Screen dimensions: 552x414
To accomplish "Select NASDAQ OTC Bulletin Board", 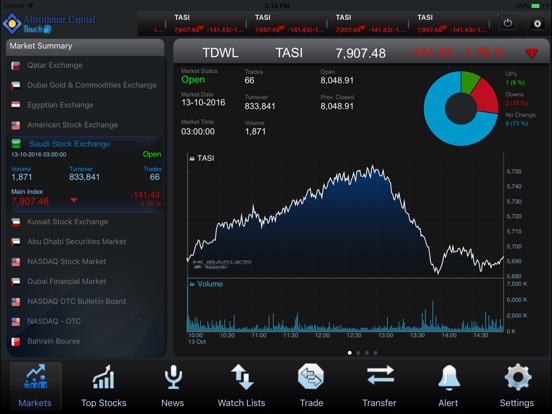I will (84, 301).
